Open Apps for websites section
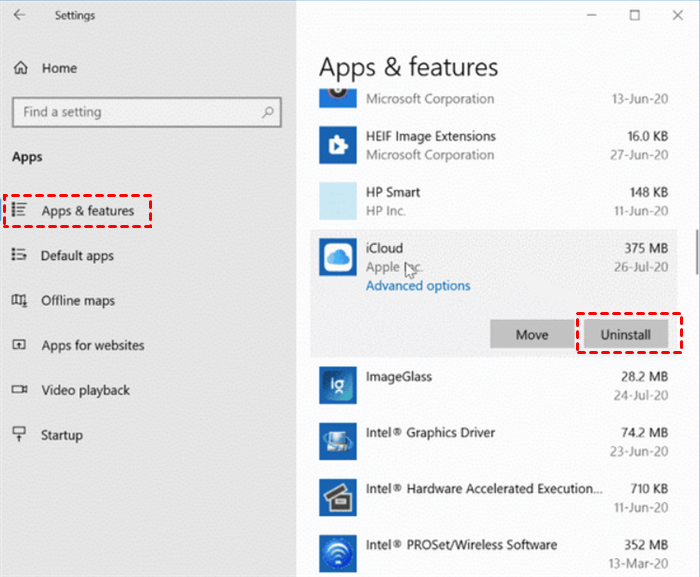Screen dimensions: 700x577 click(x=93, y=345)
